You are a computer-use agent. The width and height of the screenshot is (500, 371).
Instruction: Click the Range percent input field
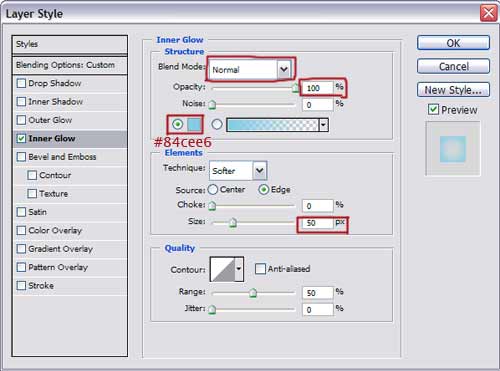(x=318, y=293)
